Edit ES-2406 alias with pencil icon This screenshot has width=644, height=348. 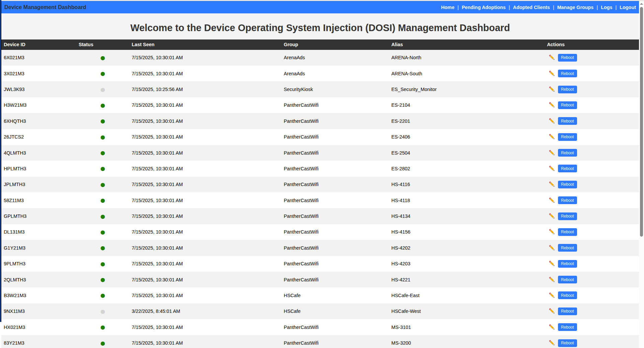552,137
